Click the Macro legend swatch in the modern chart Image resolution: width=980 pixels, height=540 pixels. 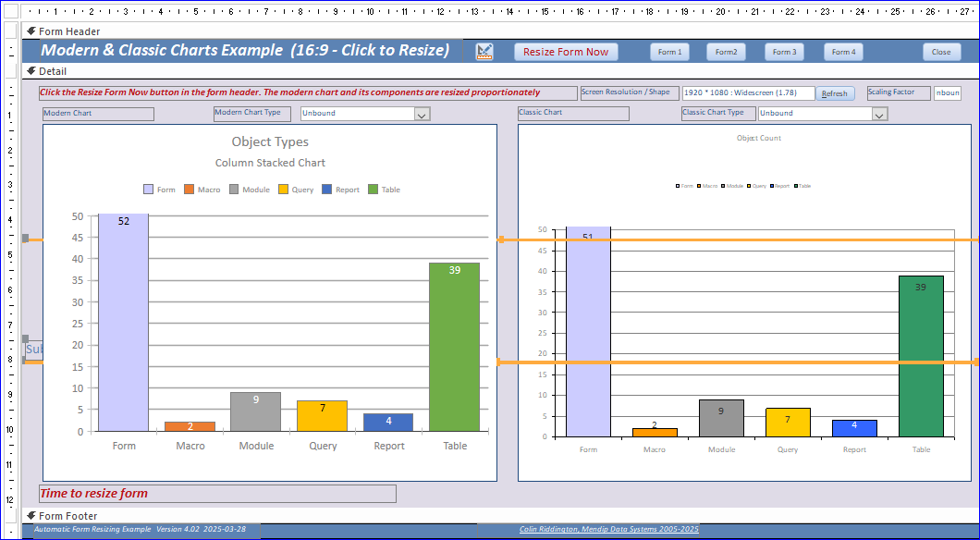coord(190,190)
